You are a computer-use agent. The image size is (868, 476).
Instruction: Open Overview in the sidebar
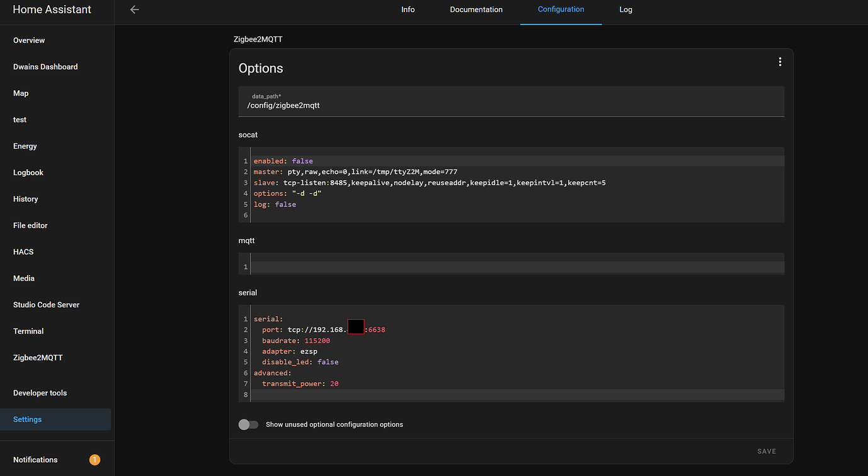click(x=29, y=40)
